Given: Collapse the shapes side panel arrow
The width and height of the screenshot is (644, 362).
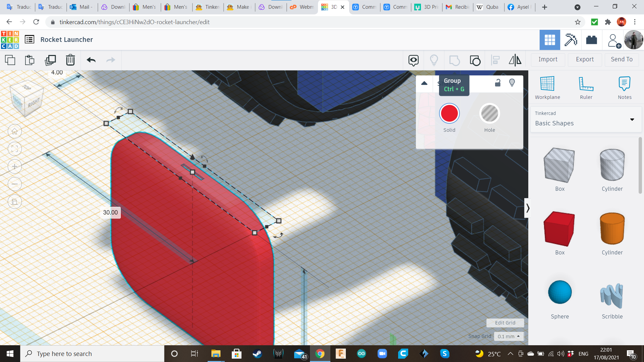Looking at the screenshot, I should tap(528, 208).
